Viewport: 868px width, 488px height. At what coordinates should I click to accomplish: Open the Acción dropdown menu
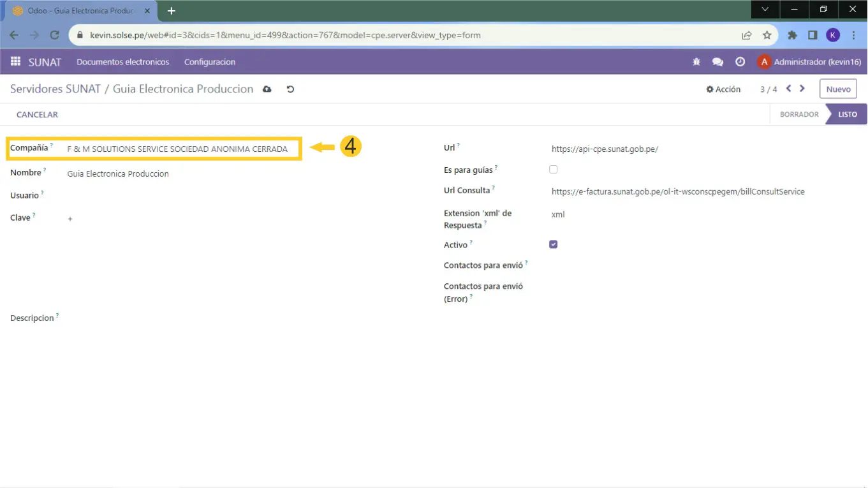coord(723,89)
